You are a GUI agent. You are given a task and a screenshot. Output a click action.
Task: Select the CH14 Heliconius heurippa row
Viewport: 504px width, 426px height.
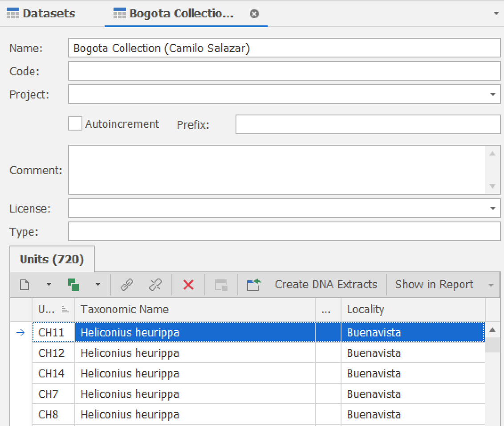click(258, 373)
